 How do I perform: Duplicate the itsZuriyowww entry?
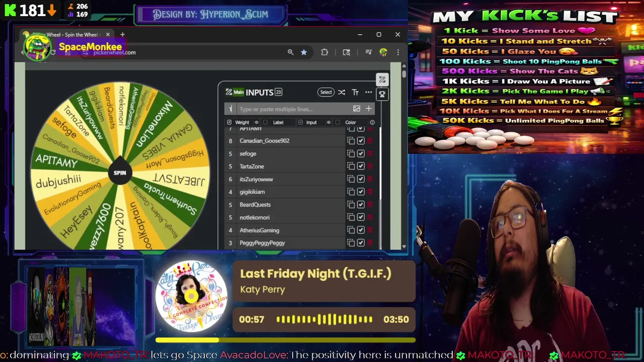click(x=351, y=179)
